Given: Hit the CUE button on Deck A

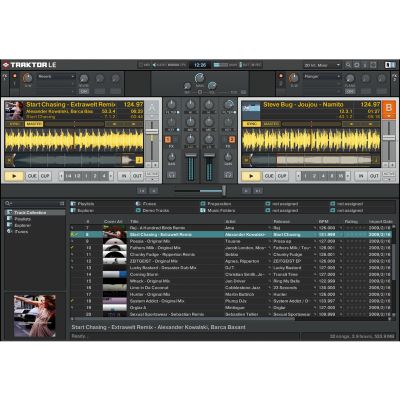Looking at the screenshot, I should click(x=32, y=176).
